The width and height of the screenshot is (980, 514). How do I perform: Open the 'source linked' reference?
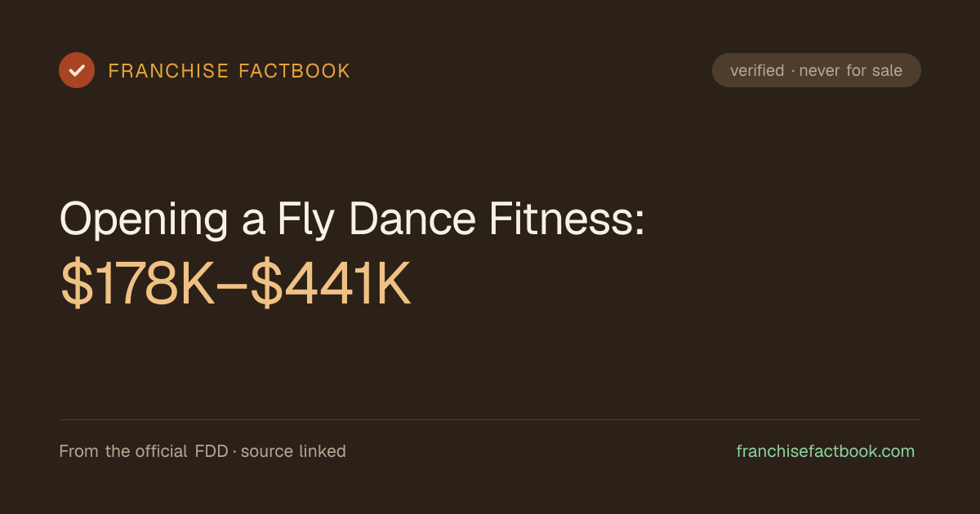pyautogui.click(x=293, y=451)
